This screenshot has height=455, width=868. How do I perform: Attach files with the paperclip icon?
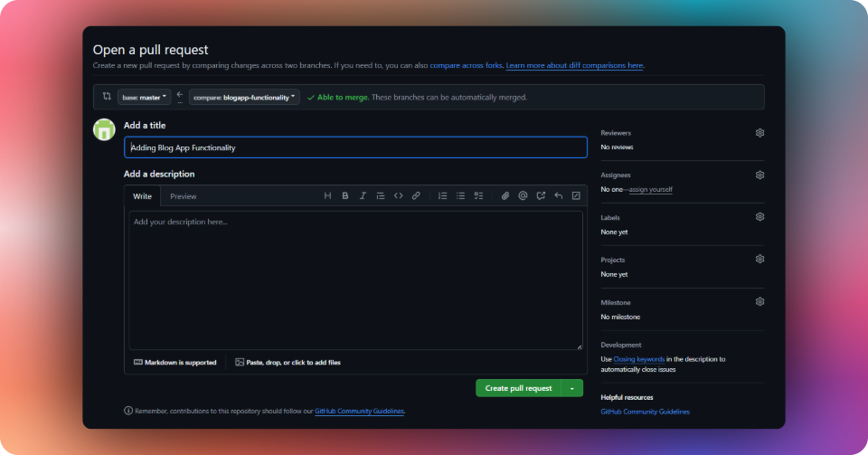505,196
